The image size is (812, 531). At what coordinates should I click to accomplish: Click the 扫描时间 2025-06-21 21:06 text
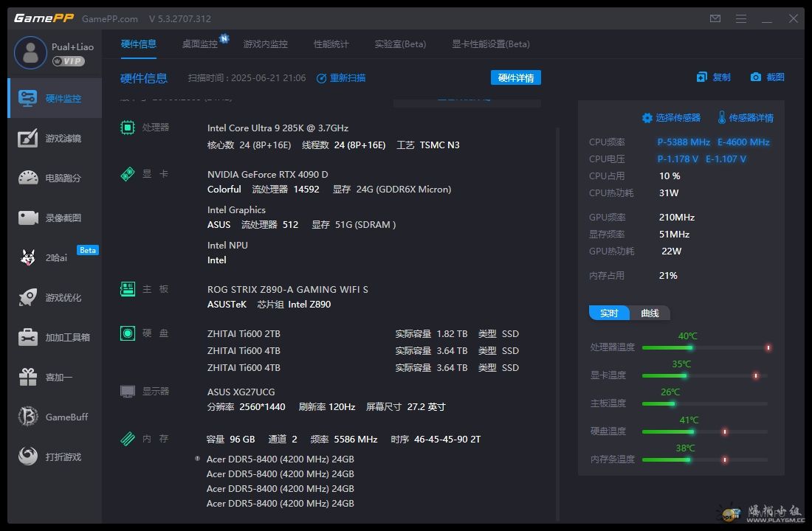pos(247,78)
